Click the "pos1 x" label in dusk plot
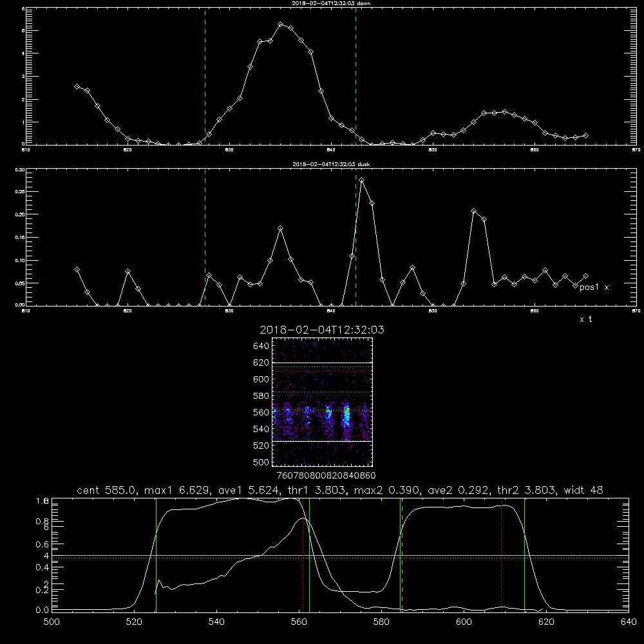This screenshot has width=644, height=644. 594,287
